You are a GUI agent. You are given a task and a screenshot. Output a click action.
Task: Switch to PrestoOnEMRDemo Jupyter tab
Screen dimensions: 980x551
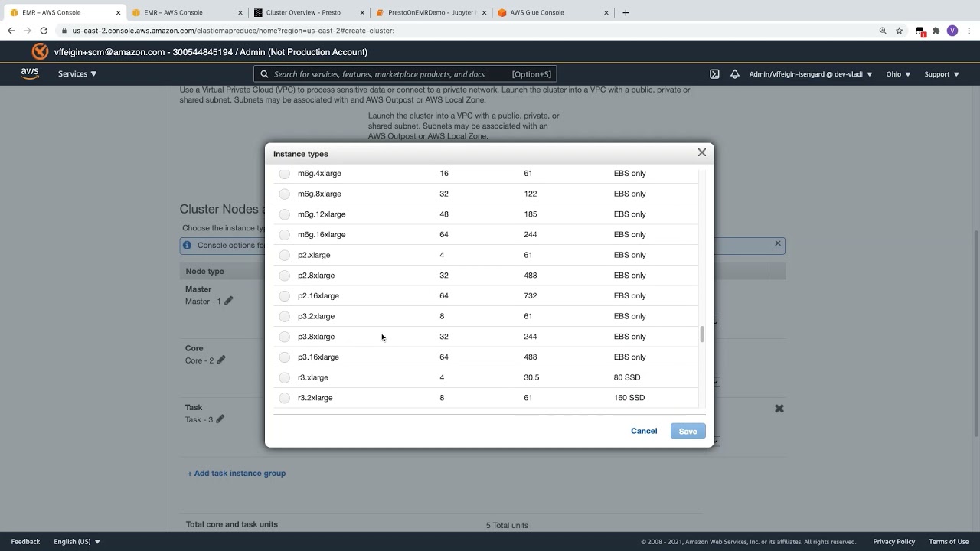[431, 12]
